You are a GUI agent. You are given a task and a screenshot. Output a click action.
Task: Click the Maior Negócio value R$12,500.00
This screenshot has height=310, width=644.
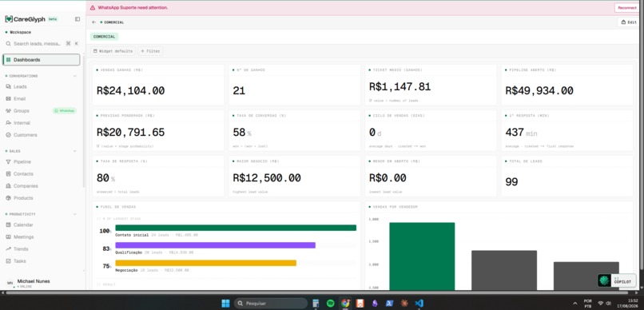(267, 178)
